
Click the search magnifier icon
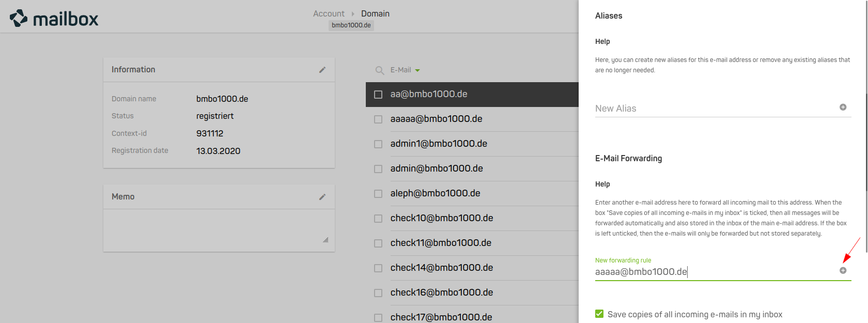[380, 70]
